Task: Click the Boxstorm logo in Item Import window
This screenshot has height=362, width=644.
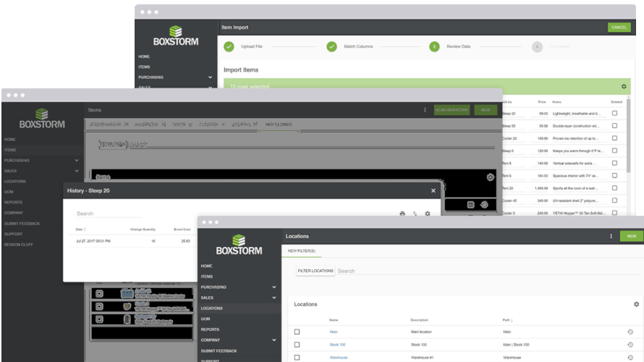Action: 176,35
